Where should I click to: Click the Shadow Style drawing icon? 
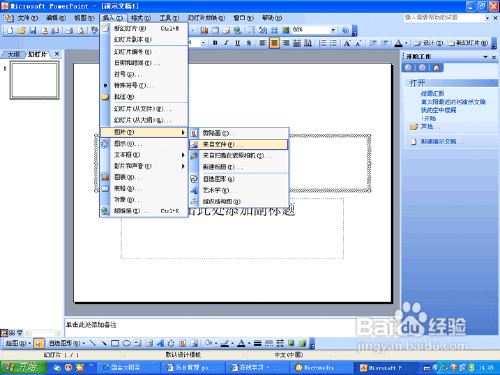(291, 343)
